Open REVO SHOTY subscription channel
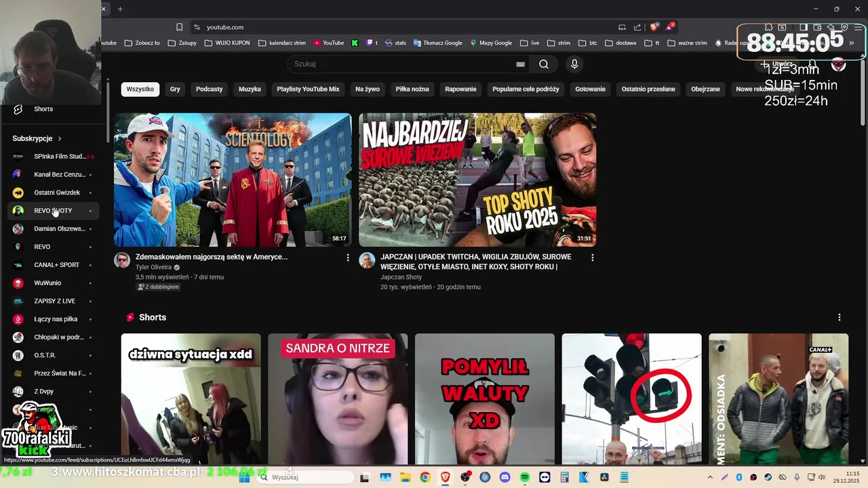Screen dimensions: 868x488 click(x=53, y=211)
